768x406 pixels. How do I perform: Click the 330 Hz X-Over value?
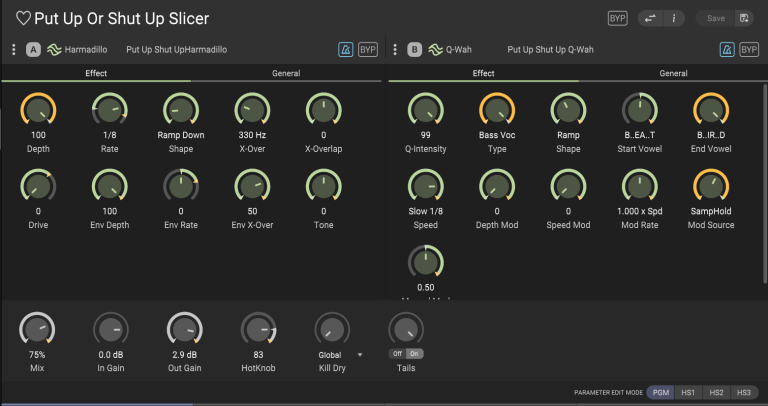[252, 135]
